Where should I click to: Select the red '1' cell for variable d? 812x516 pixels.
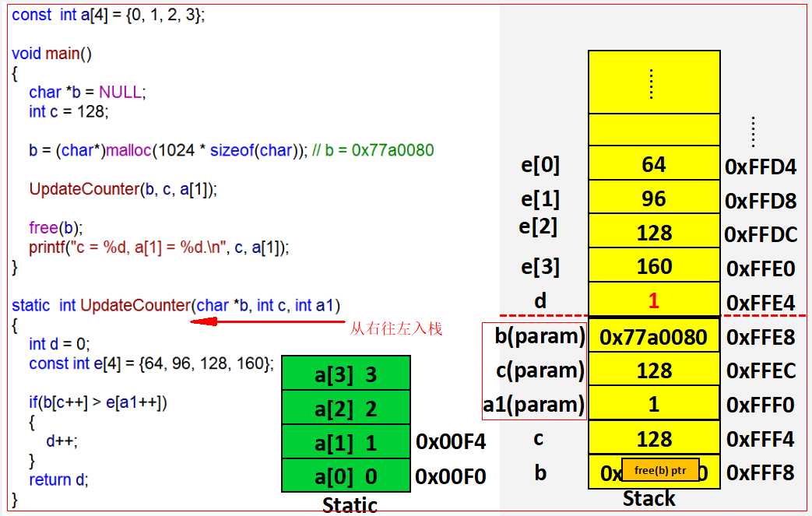point(655,299)
